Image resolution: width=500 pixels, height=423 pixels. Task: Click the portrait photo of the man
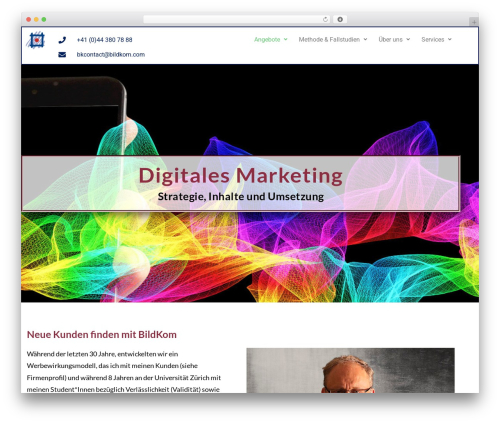[x=350, y=370]
